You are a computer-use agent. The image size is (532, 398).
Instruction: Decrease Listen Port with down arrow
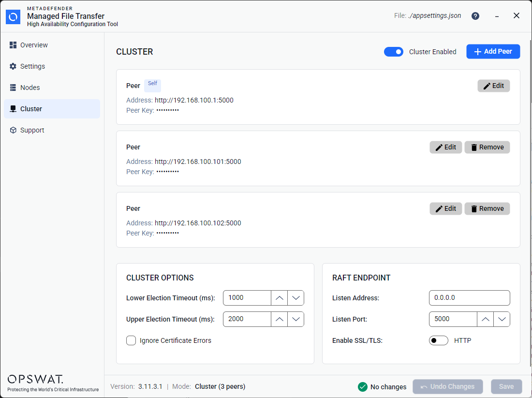coord(502,319)
